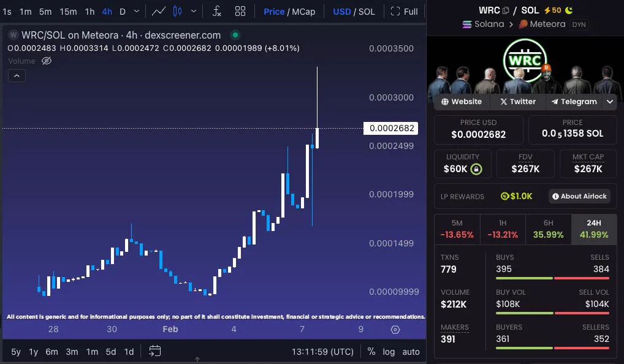Click the VOLUME $212K value

pos(453,305)
